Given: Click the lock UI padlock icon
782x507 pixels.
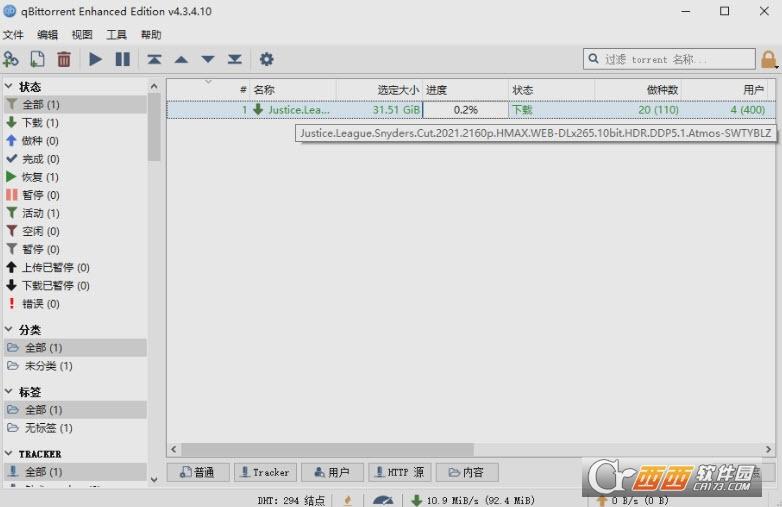Looking at the screenshot, I should coord(769,59).
